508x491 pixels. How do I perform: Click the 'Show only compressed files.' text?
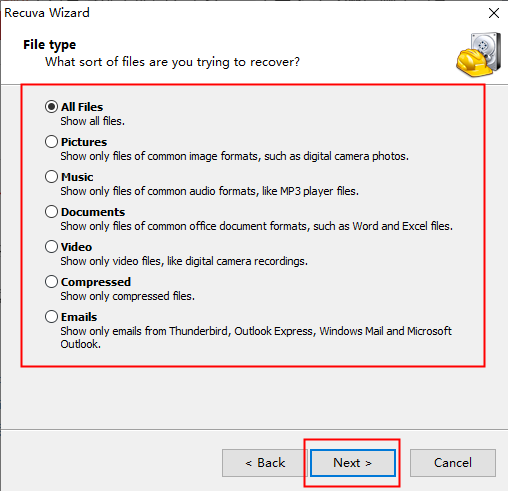click(127, 296)
